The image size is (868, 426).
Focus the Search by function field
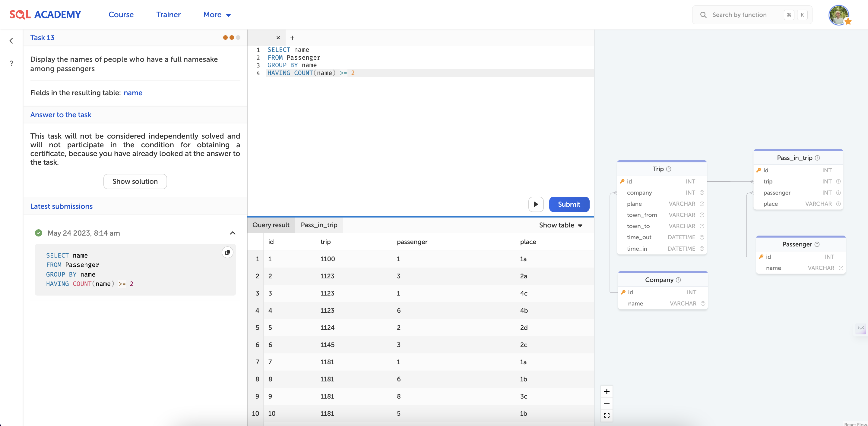click(752, 15)
